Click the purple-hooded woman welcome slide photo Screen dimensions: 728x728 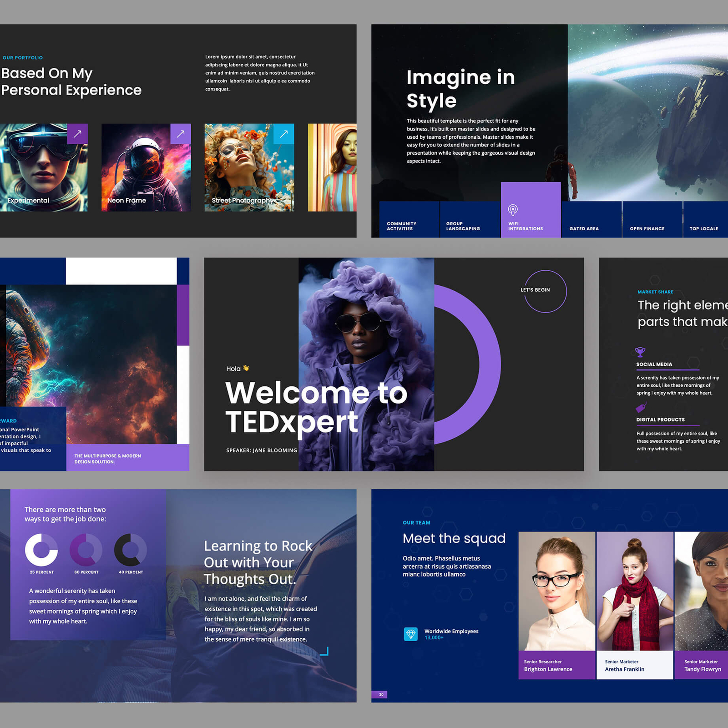366,364
